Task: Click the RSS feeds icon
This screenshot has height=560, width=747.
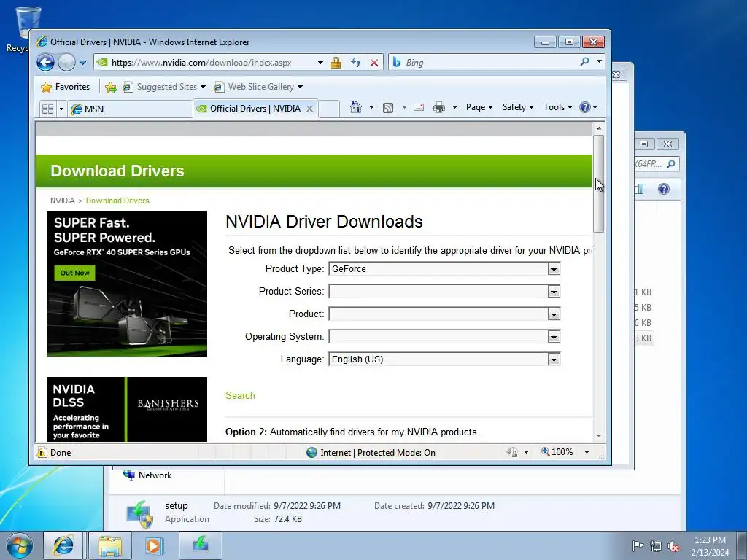Action: pos(388,108)
